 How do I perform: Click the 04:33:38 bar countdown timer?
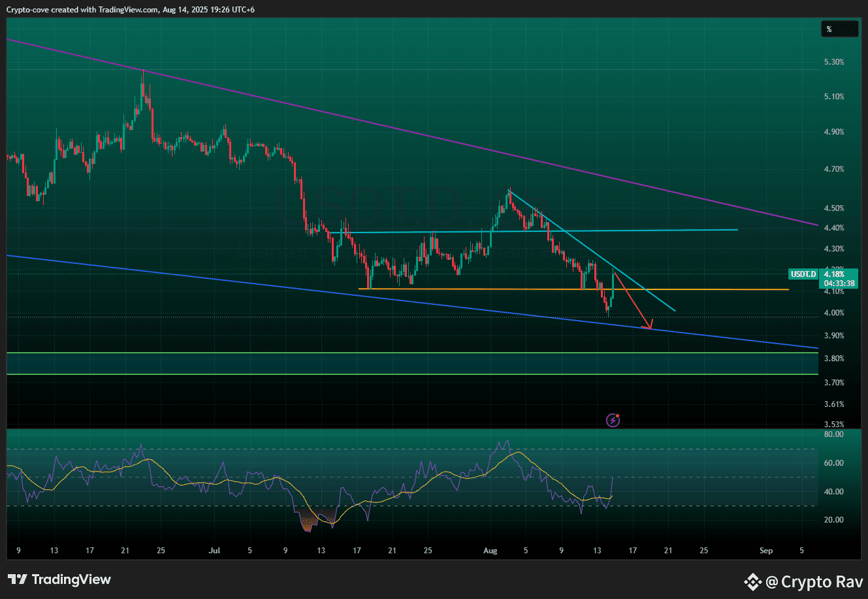(838, 283)
